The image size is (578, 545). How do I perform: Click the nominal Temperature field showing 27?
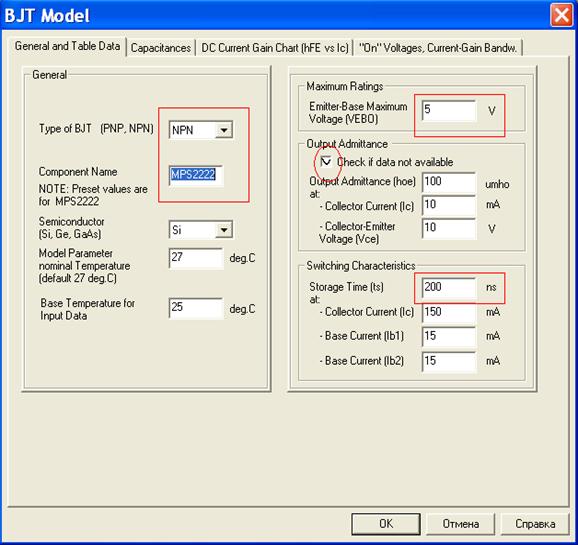click(x=196, y=257)
